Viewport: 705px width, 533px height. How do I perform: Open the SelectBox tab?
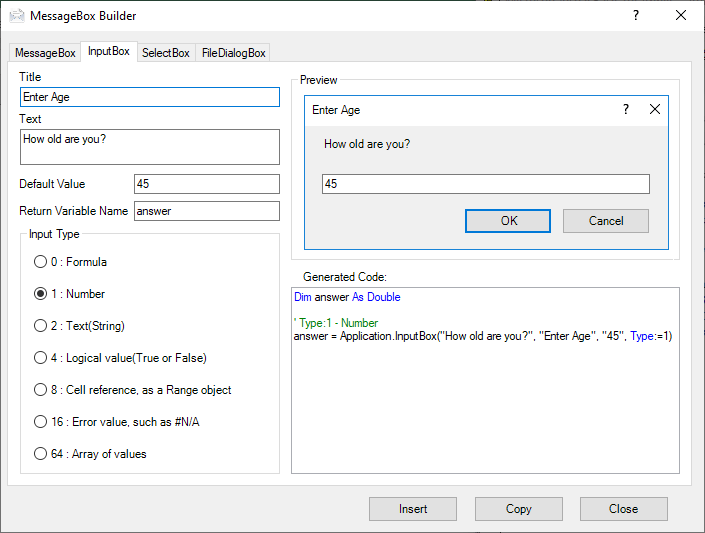166,53
